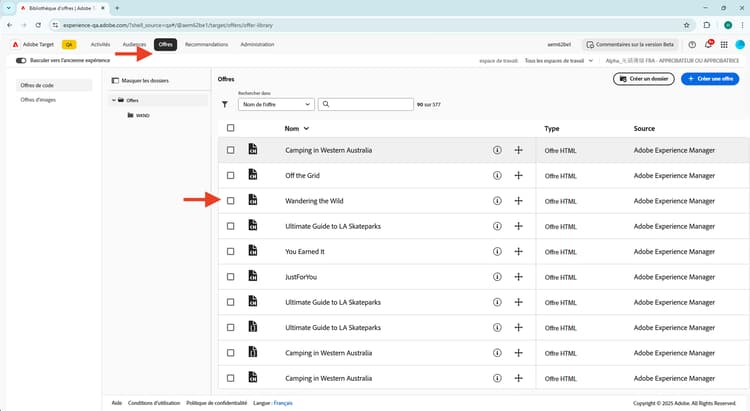Click plus icon for Off the Grid
Image resolution: width=750 pixels, height=411 pixels.
[x=518, y=175]
